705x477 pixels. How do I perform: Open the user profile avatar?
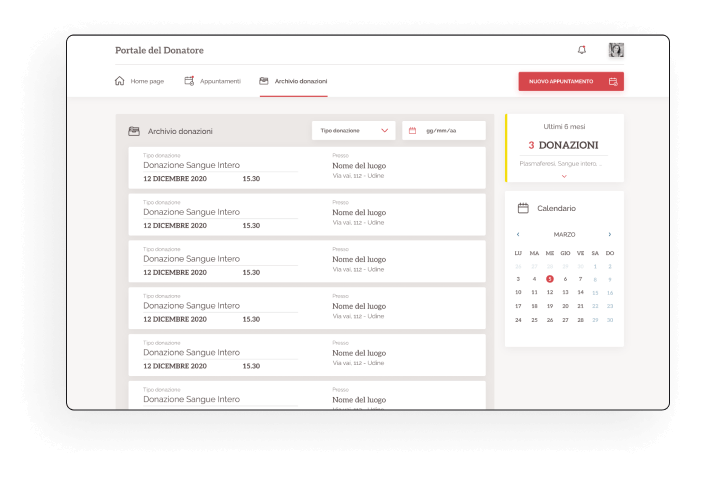[616, 50]
